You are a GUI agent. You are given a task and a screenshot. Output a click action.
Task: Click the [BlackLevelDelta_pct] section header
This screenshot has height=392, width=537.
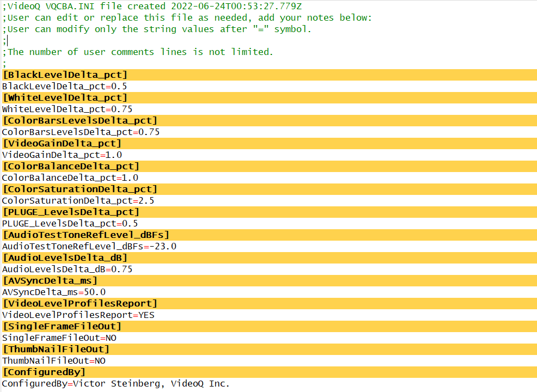point(65,75)
